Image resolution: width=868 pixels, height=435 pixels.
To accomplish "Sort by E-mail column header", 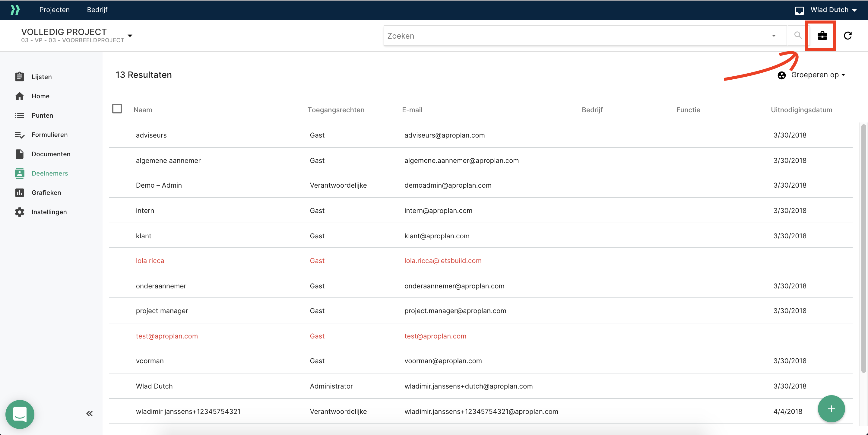I will point(412,110).
